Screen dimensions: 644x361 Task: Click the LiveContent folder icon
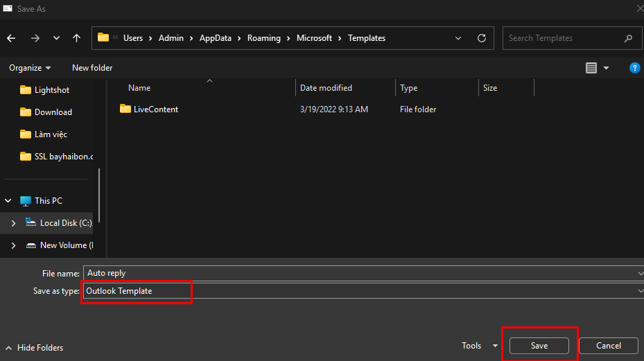click(125, 109)
